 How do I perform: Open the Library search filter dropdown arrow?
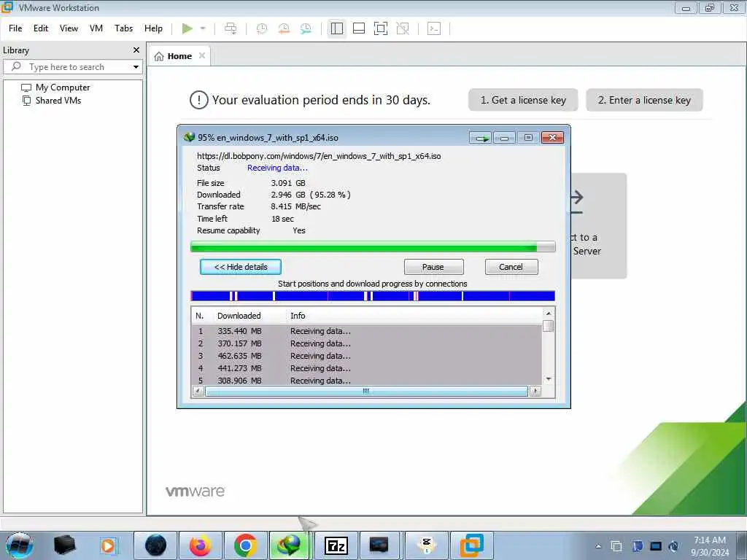coord(136,67)
